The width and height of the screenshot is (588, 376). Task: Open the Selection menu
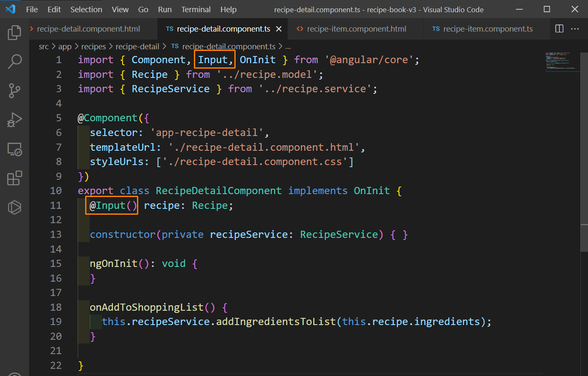[86, 9]
